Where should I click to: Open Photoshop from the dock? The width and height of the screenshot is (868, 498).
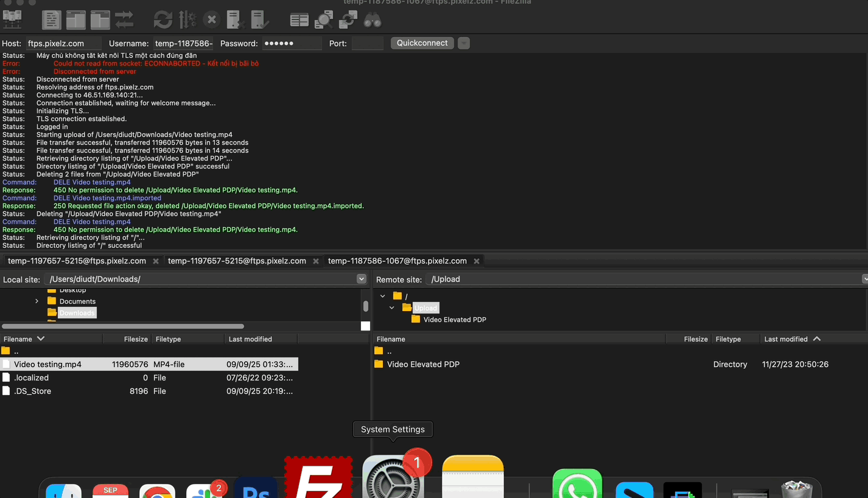pyautogui.click(x=256, y=488)
